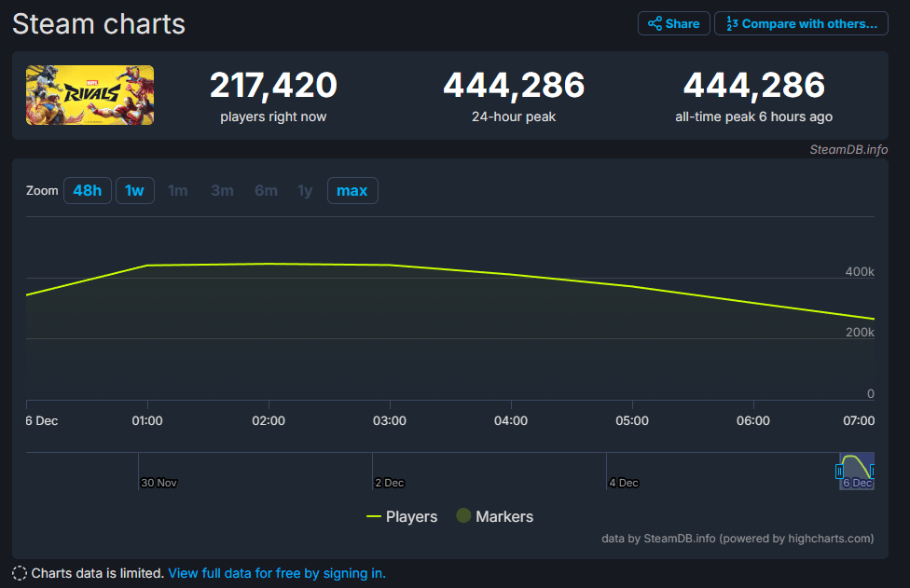This screenshot has width=910, height=588.
Task: Click the compare numbers icon
Action: coord(732,24)
